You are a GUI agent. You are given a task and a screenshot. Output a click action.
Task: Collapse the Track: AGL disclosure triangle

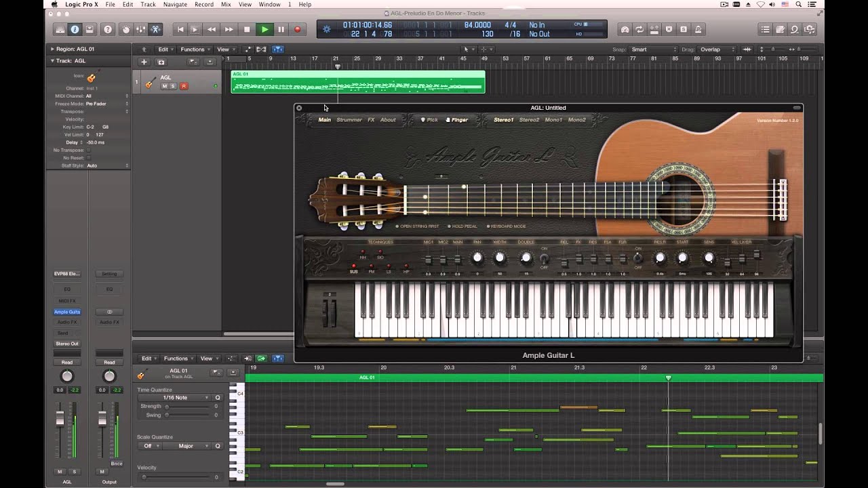tap(52, 61)
